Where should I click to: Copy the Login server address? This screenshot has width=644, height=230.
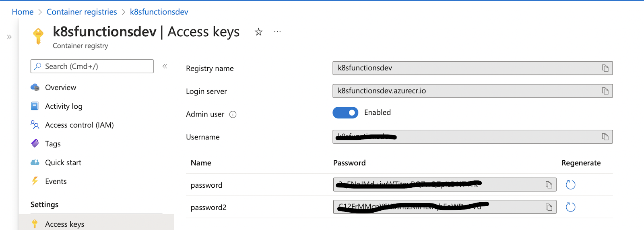tap(605, 91)
